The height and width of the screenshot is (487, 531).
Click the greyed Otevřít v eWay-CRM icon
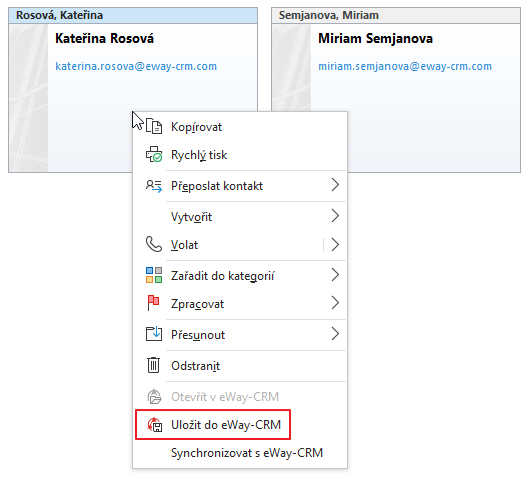[x=154, y=396]
